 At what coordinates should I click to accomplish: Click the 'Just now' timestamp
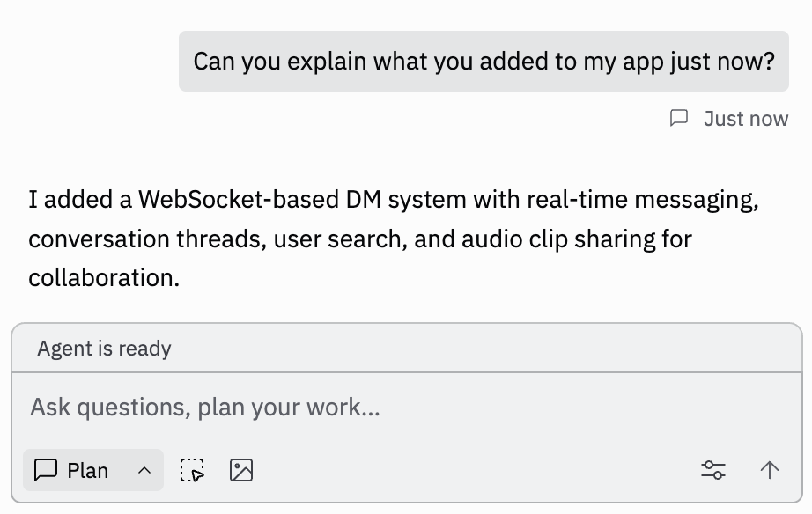click(x=746, y=119)
